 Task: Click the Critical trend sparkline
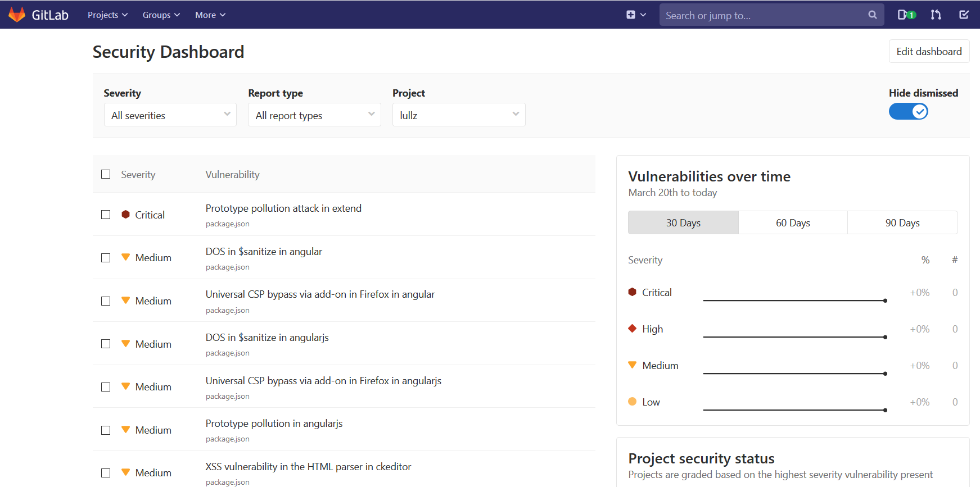pyautogui.click(x=795, y=301)
